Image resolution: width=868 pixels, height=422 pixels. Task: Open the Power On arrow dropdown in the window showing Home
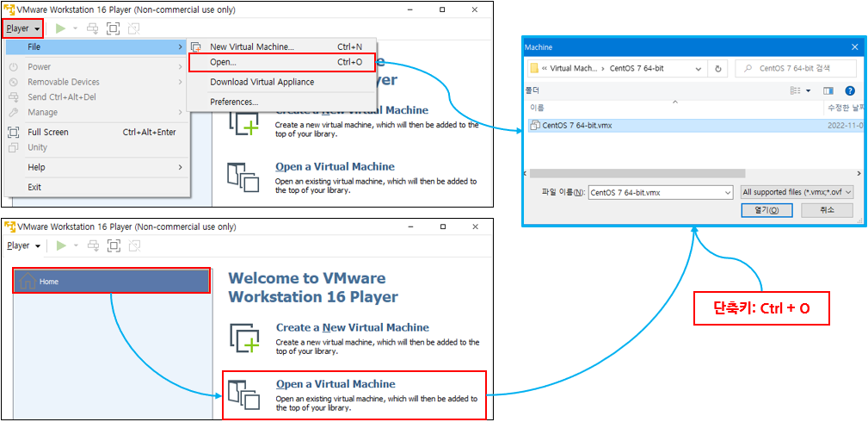[x=76, y=245]
